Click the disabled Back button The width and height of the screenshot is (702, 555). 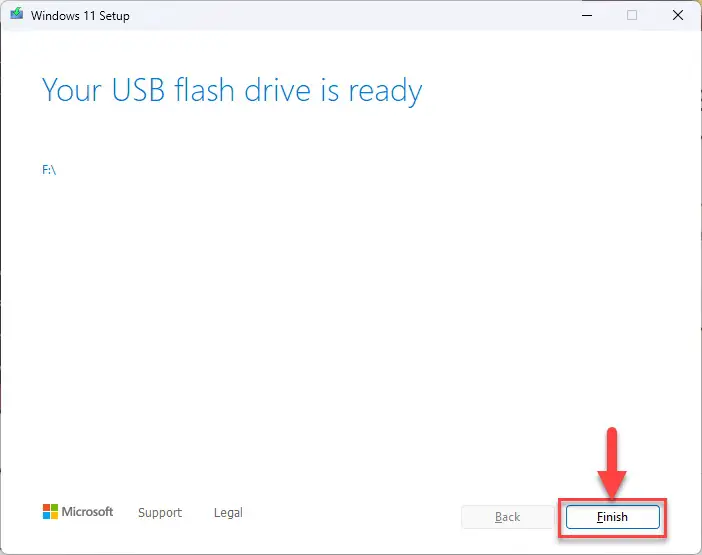pyautogui.click(x=508, y=517)
